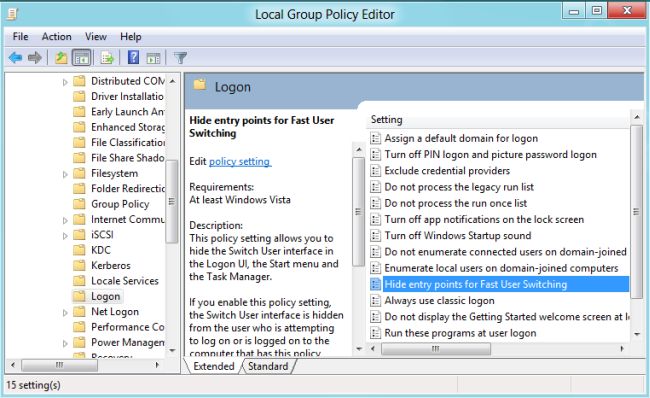Select Hide entry points for Fast User Switching
The image size is (650, 398).
(506, 284)
